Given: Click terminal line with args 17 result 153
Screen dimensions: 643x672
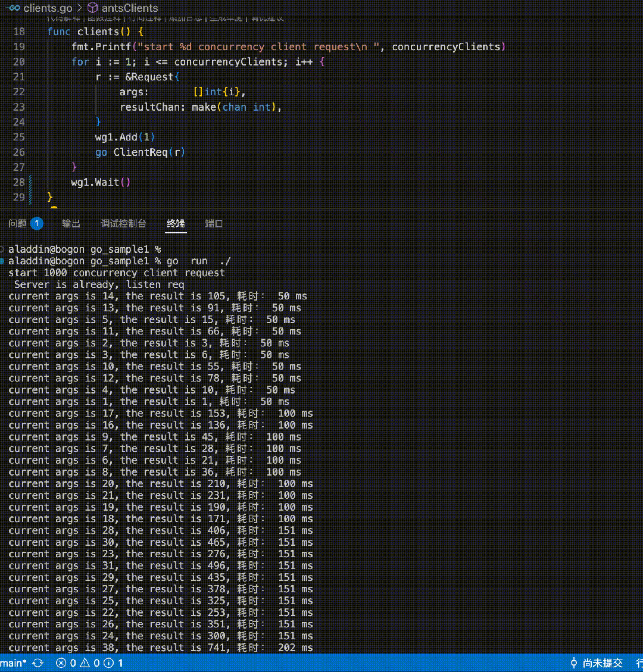Looking at the screenshot, I should pyautogui.click(x=160, y=414).
